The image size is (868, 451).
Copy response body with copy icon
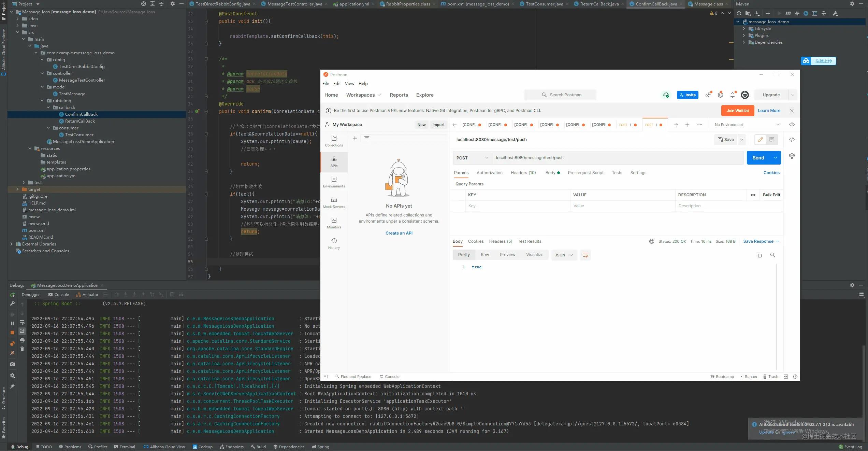(759, 255)
